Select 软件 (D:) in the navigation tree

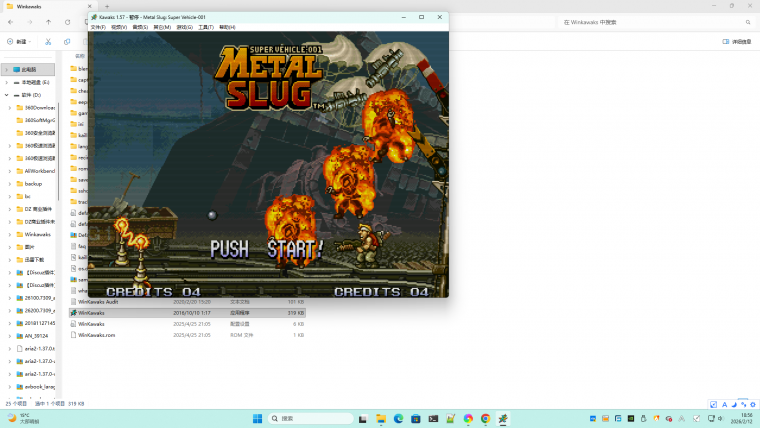28,95
